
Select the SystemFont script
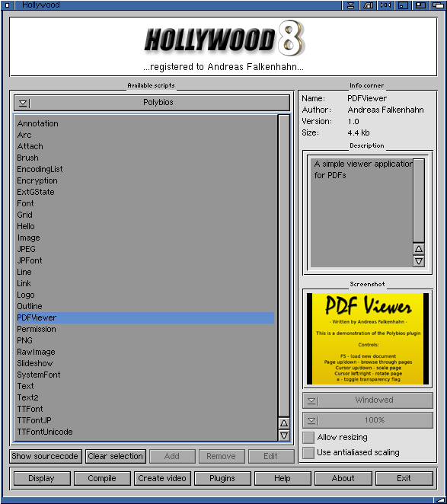(x=145, y=375)
